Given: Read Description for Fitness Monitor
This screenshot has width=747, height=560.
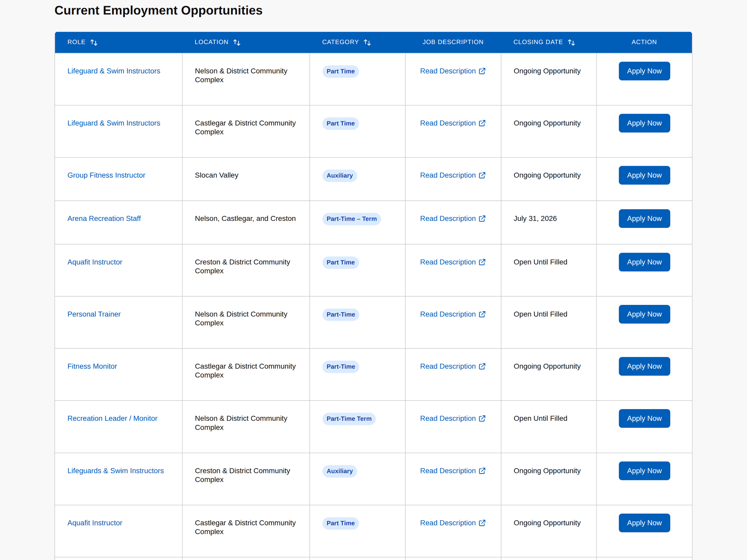Looking at the screenshot, I should (452, 366).
